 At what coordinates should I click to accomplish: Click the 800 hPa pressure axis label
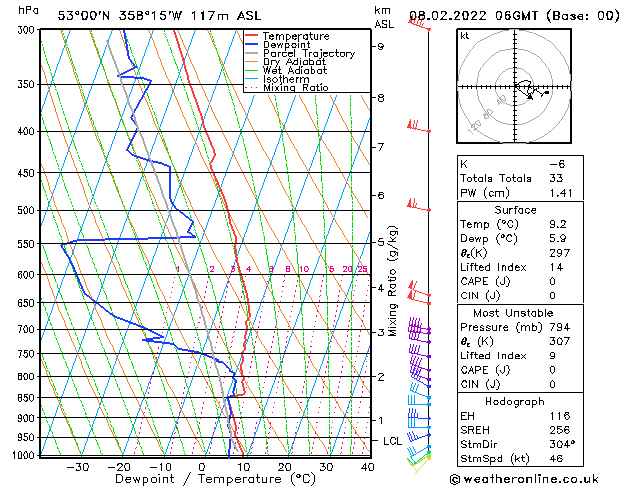tap(28, 377)
